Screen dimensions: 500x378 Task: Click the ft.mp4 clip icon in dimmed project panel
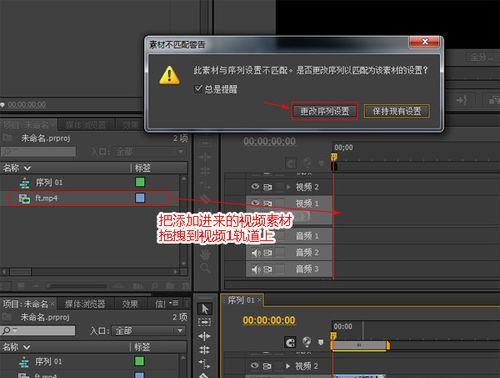coord(24,199)
